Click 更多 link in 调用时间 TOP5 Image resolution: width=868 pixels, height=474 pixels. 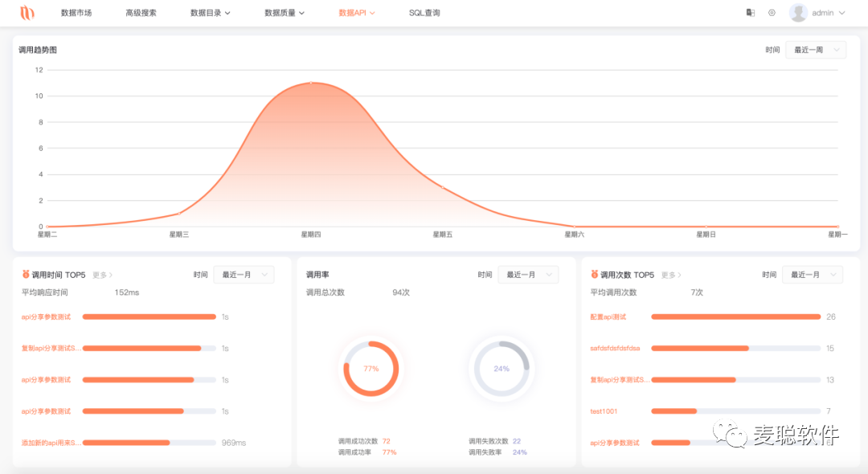[102, 275]
